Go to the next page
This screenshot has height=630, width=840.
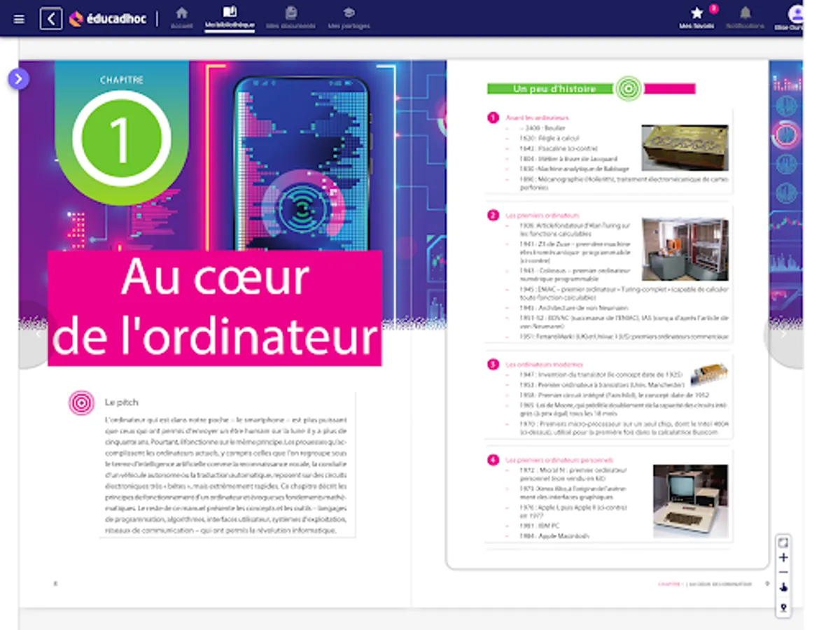(x=783, y=335)
